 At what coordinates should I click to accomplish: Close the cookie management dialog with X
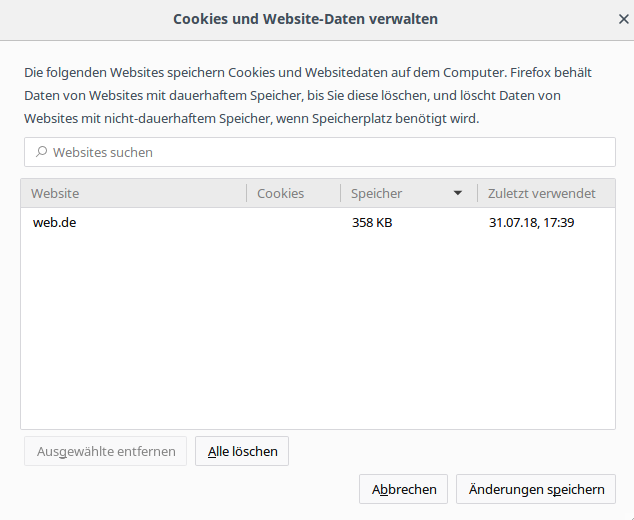623,19
